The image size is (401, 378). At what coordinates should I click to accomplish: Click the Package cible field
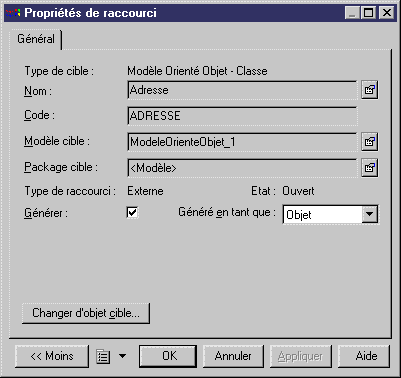(x=242, y=168)
